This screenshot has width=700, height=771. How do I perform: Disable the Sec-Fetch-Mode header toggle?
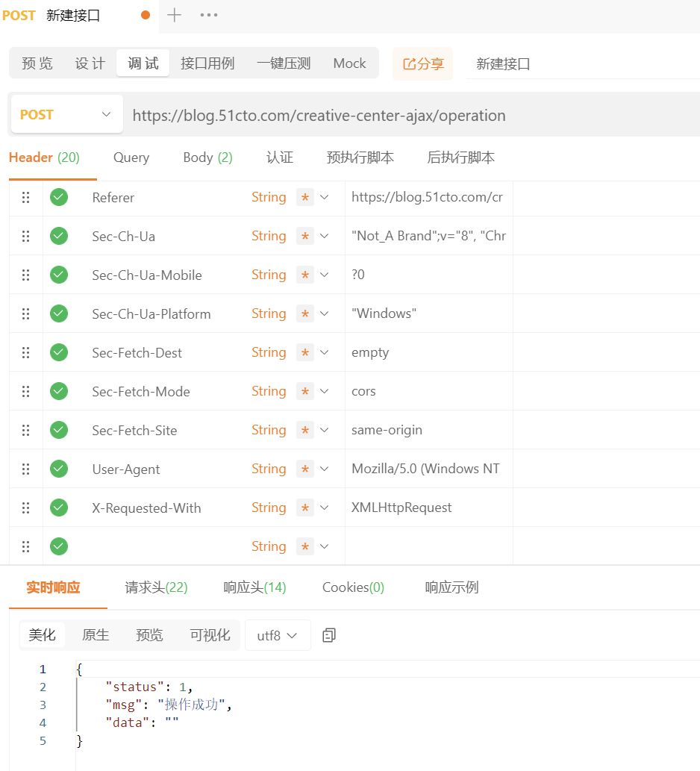tap(59, 391)
